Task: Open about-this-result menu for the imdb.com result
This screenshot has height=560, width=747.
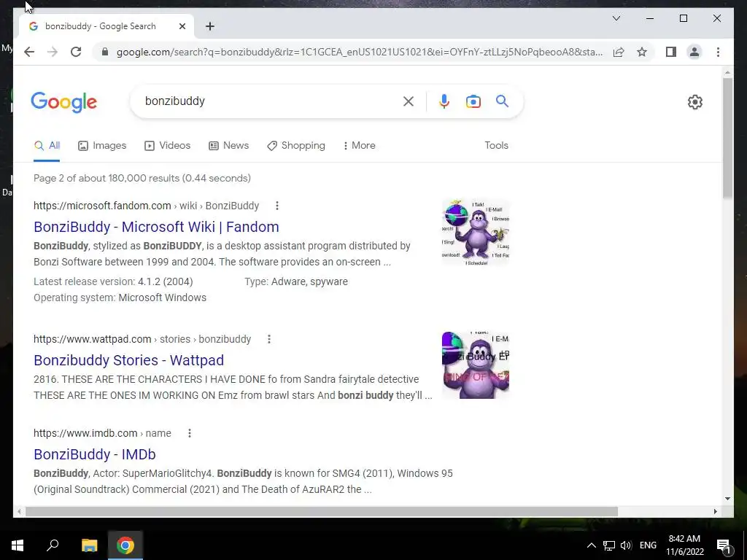Action: click(x=189, y=433)
